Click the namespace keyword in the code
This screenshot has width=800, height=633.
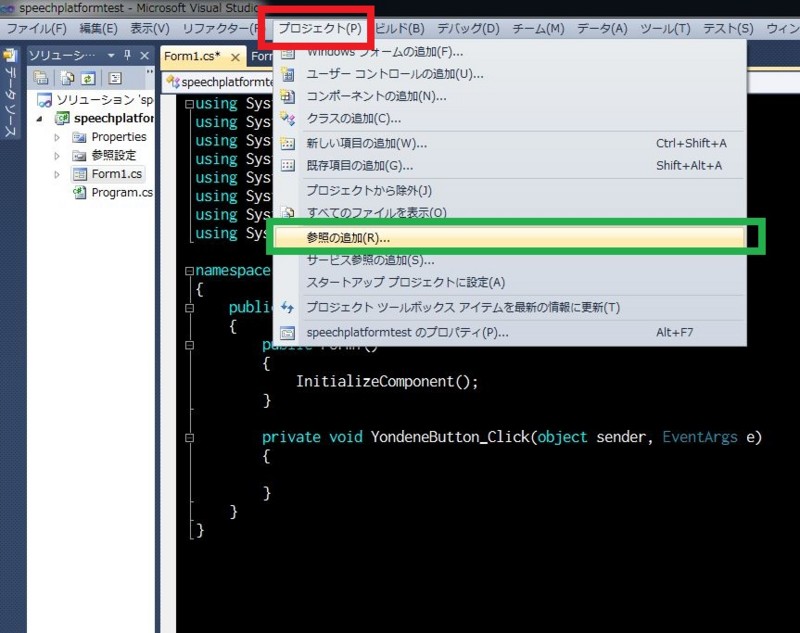pyautogui.click(x=233, y=270)
